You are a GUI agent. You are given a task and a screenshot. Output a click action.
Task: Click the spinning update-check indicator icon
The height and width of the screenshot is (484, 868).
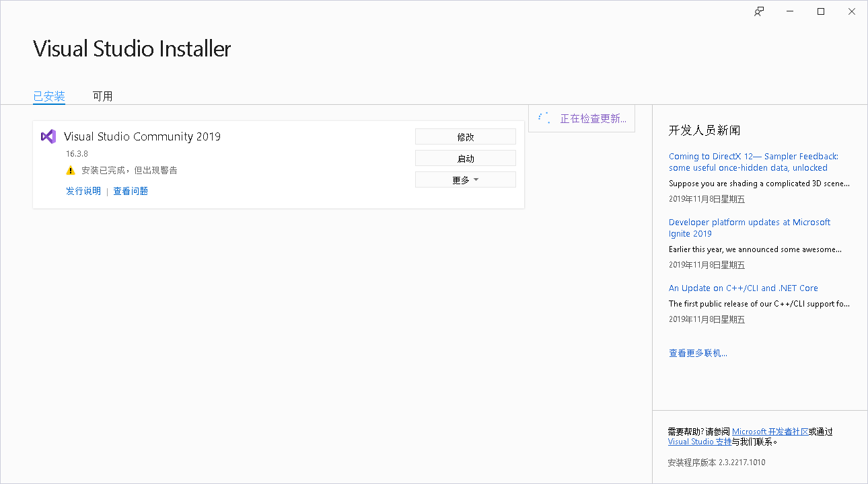(544, 117)
